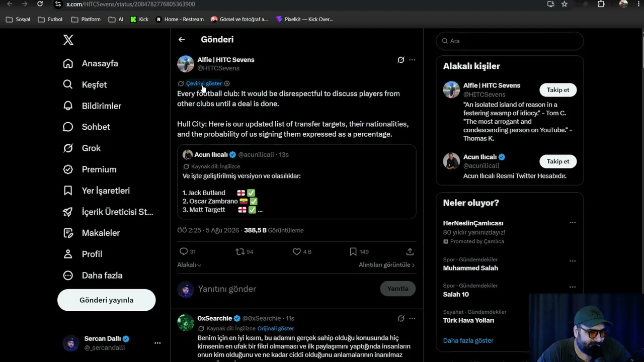Like the post with heart icon
This screenshot has width=644, height=362.
tap(297, 251)
